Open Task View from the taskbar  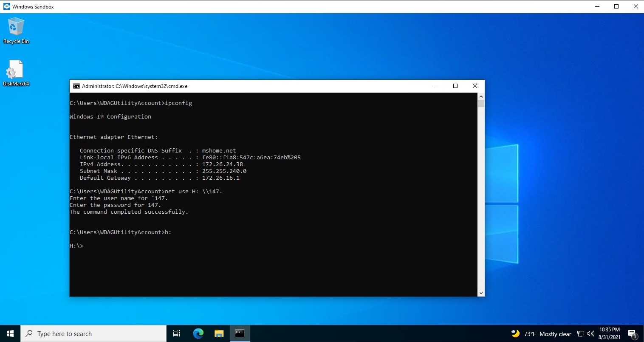click(x=177, y=333)
